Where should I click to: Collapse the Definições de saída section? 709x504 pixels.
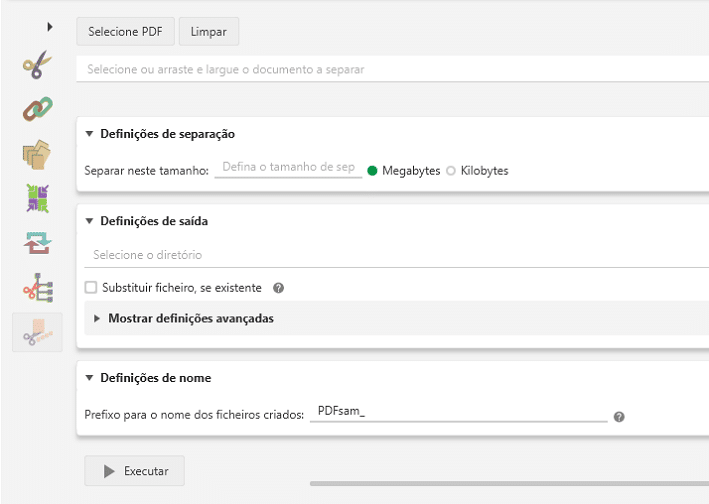[x=89, y=221]
